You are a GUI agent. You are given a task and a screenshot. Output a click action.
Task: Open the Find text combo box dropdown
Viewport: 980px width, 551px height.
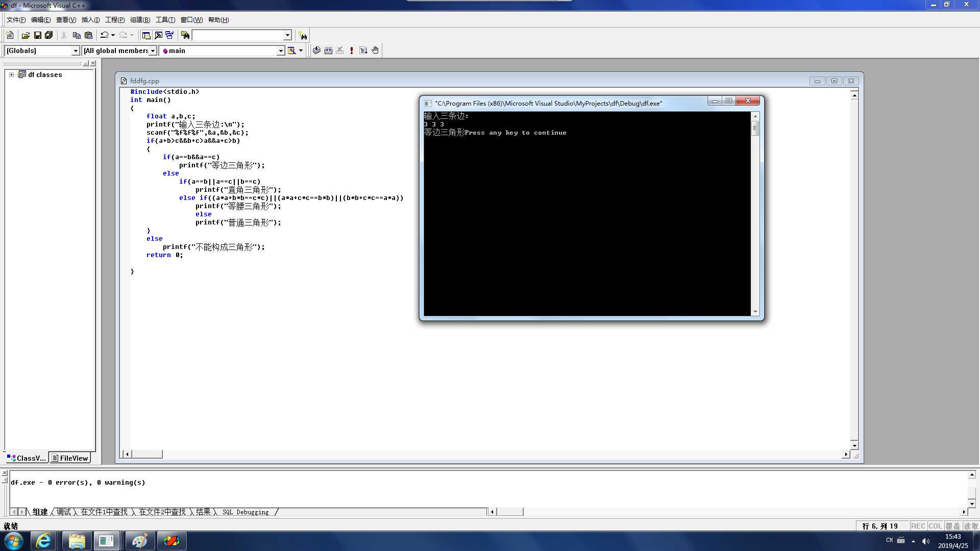click(287, 35)
